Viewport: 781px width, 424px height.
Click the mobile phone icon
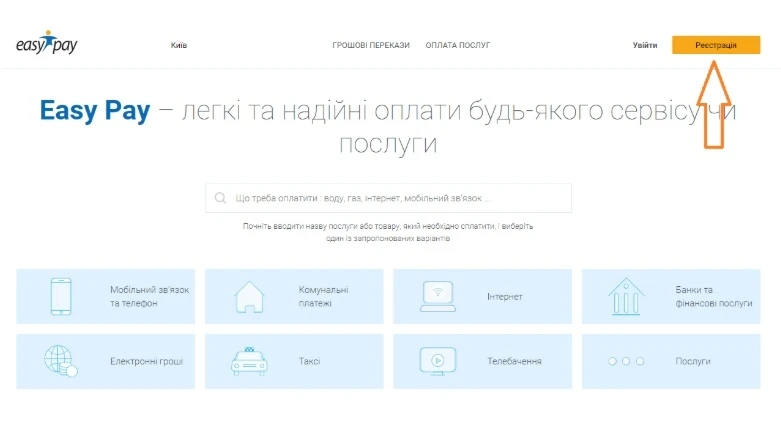[x=61, y=296]
